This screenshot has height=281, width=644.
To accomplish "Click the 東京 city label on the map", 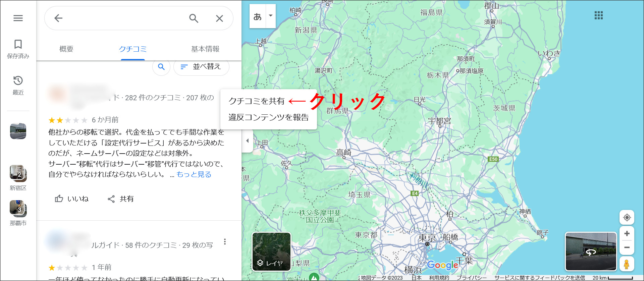I will [x=427, y=238].
